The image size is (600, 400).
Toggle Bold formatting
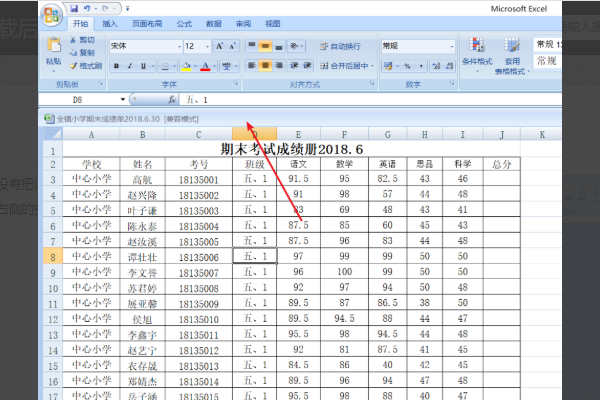point(116,67)
